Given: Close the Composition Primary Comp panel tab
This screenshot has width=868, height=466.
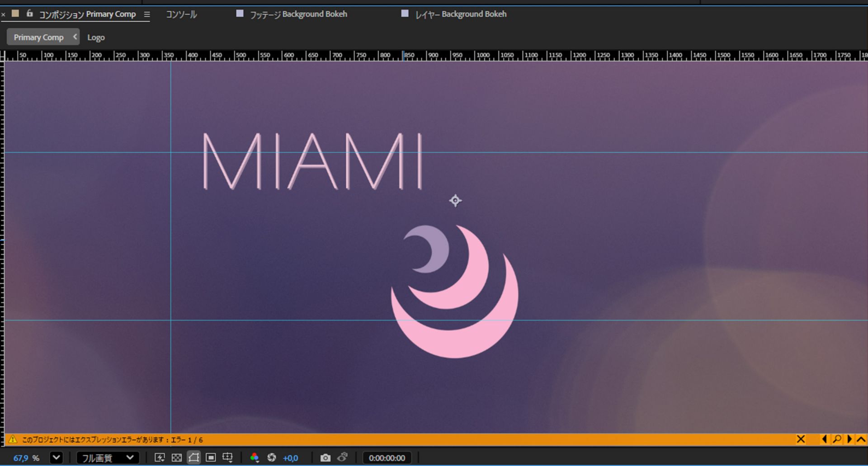Looking at the screenshot, I should tap(3, 14).
